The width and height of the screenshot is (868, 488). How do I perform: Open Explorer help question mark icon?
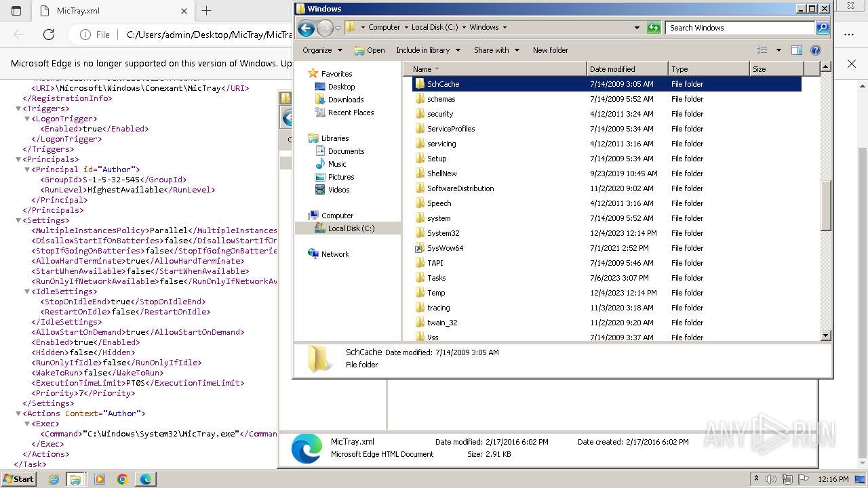point(816,50)
